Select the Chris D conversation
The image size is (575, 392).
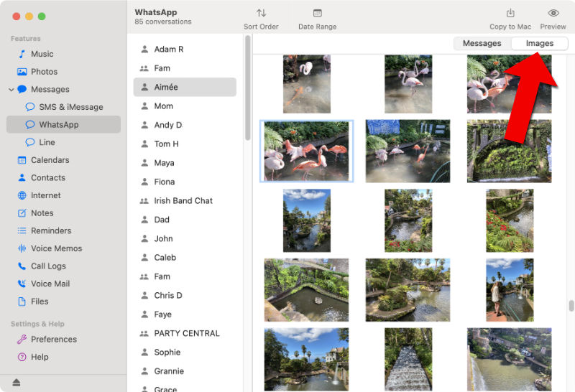click(185, 295)
